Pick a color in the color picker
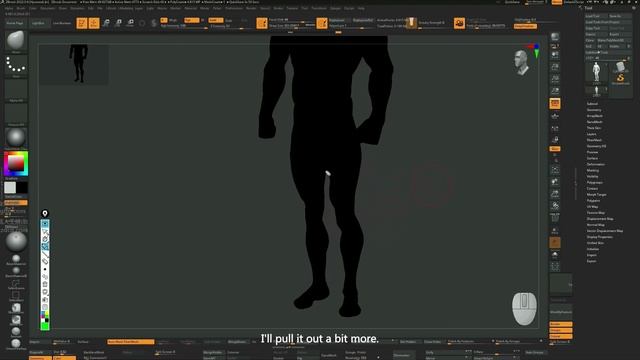Image resolution: width=640 pixels, height=360 pixels. (x=16, y=164)
